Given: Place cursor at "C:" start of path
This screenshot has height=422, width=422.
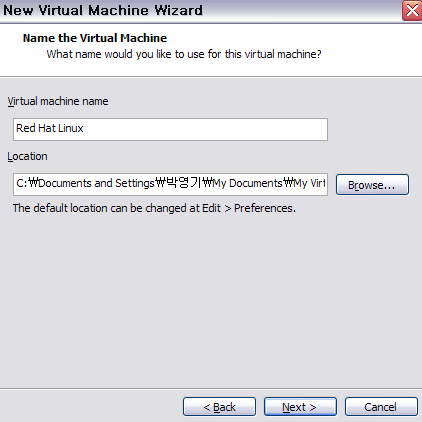Looking at the screenshot, I should (17, 183).
